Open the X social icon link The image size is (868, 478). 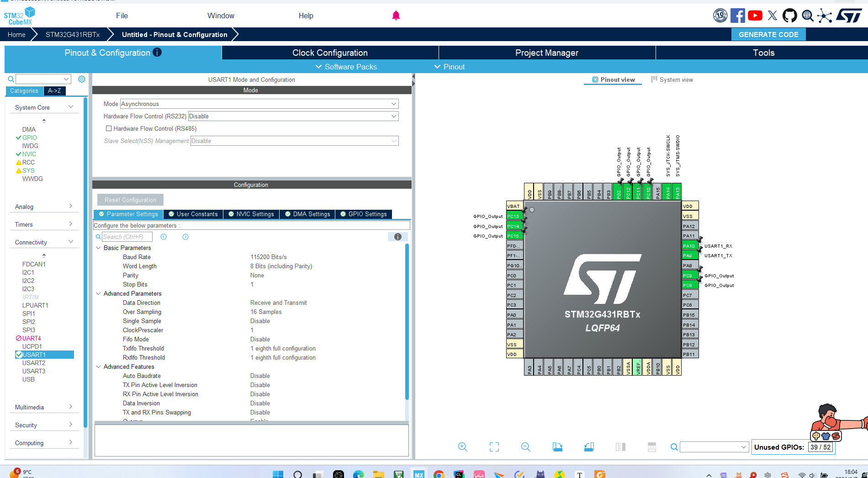pyautogui.click(x=773, y=16)
